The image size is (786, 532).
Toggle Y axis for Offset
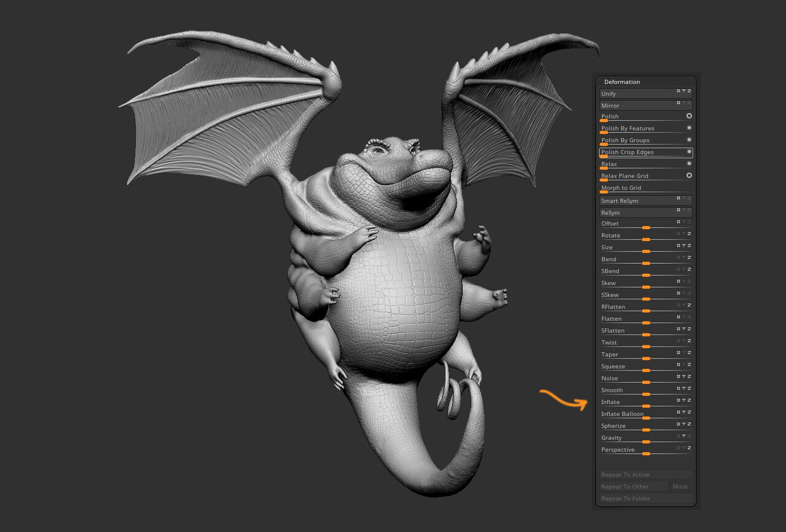(x=684, y=222)
